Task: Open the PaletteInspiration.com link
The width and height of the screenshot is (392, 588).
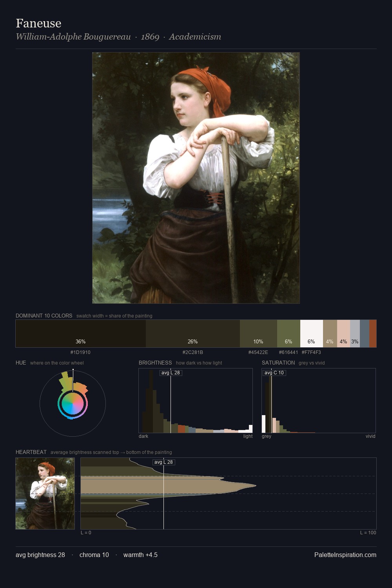Action: pos(345,555)
